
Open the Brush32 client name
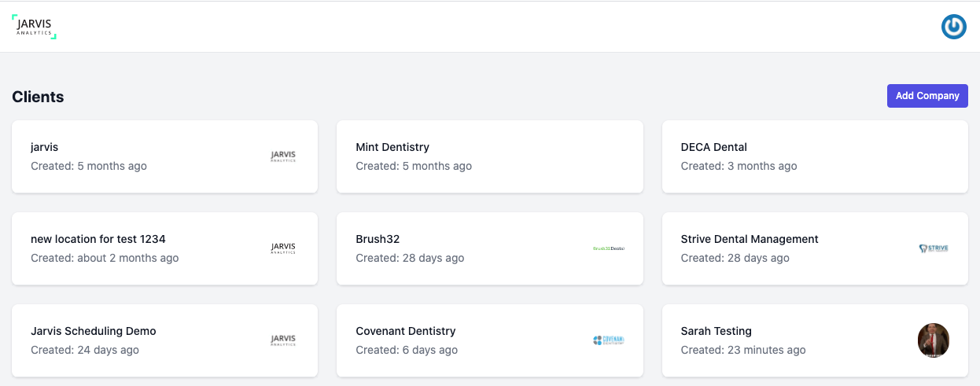(378, 239)
